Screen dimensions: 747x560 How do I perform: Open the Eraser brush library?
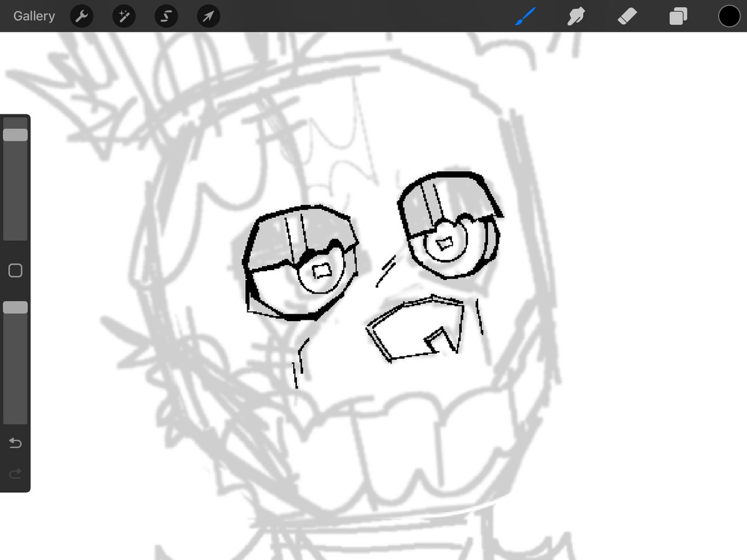[x=627, y=16]
